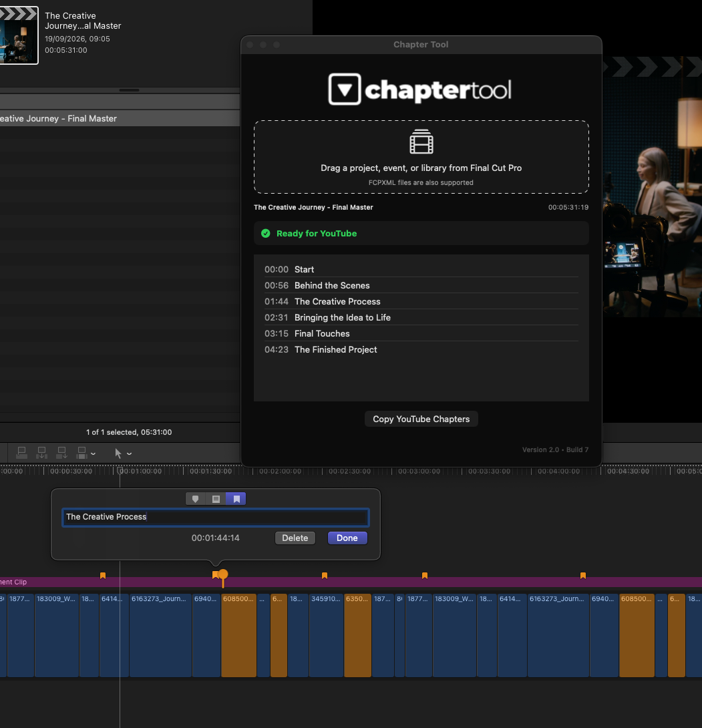The width and height of the screenshot is (702, 728).
Task: Switch marker type to To-Do item
Action: (x=216, y=499)
